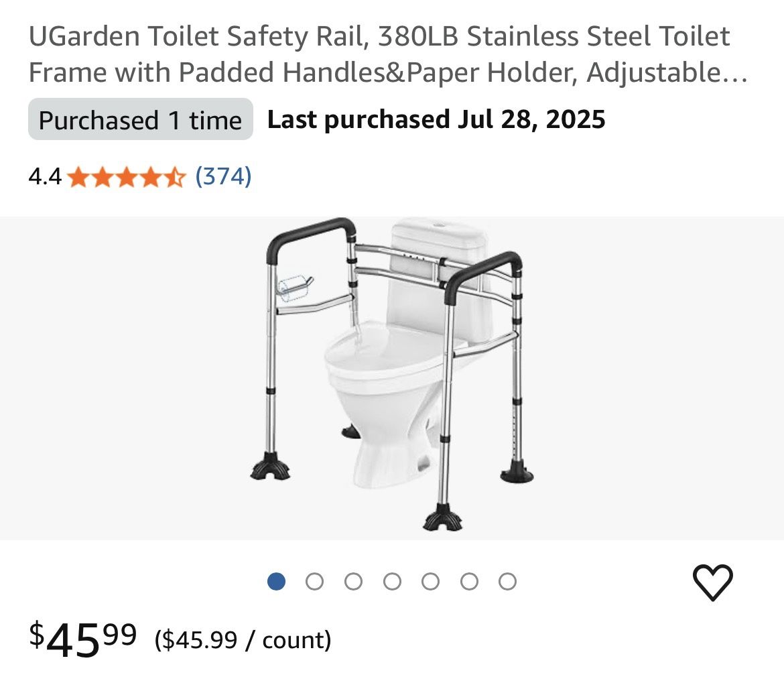Jump to the last carousel dot
The height and width of the screenshot is (683, 784).
point(508,582)
